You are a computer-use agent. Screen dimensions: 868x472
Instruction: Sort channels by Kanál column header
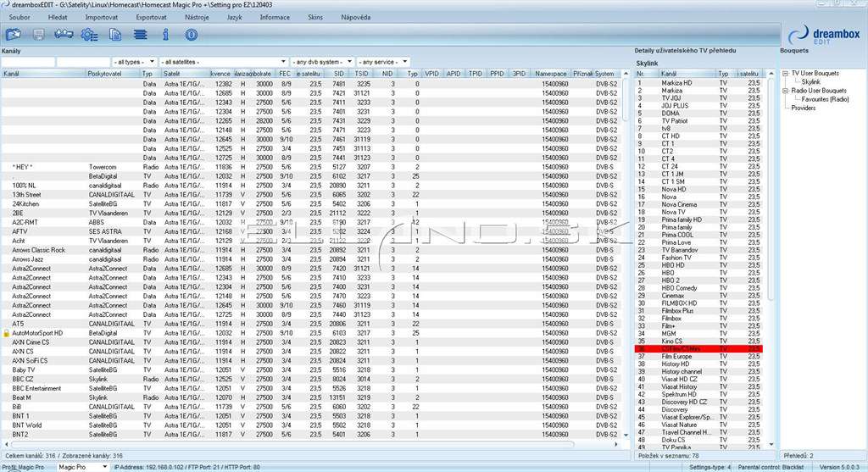coord(43,74)
